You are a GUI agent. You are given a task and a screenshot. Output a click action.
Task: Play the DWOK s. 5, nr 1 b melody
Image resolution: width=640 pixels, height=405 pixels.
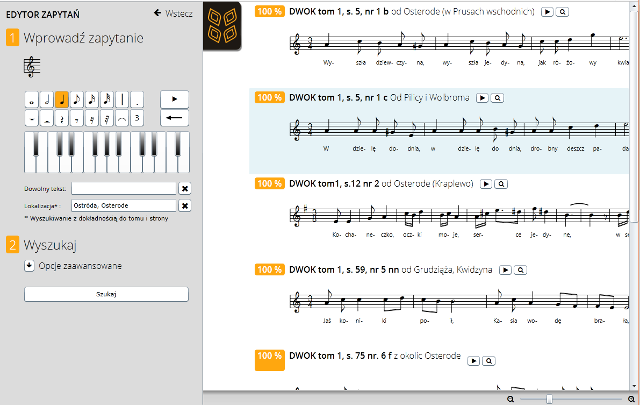546,12
